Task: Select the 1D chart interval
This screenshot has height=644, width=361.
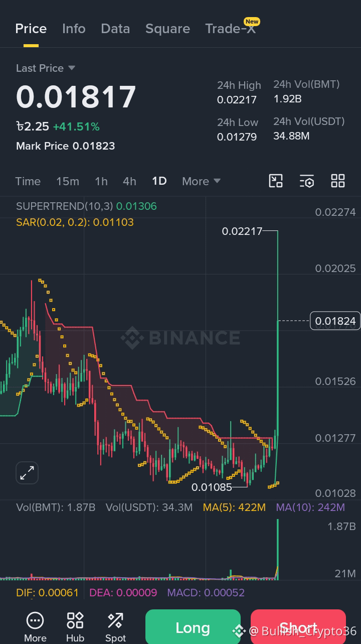Action: [x=159, y=181]
